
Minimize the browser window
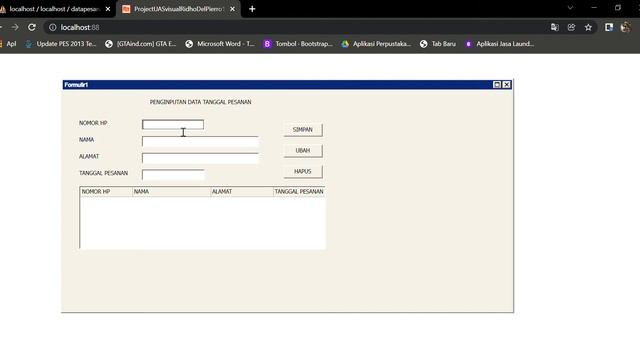594,8
